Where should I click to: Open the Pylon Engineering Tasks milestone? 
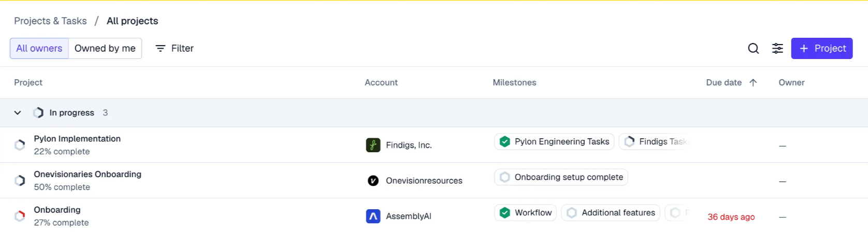point(555,142)
